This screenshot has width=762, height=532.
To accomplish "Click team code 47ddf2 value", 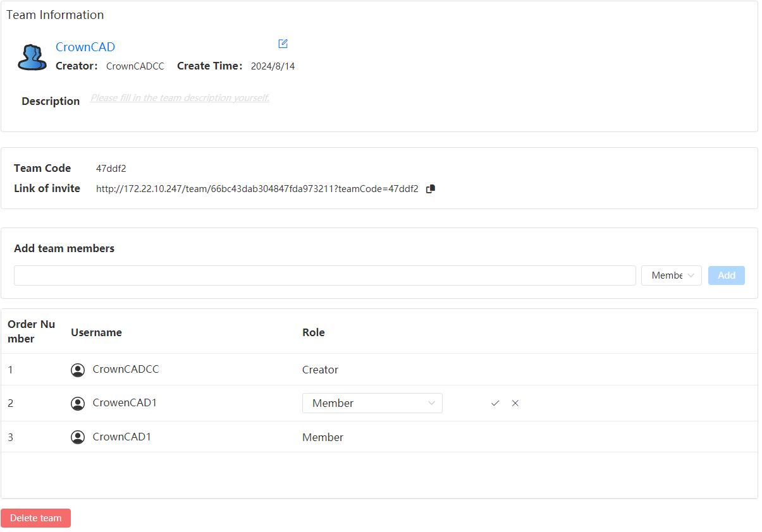I will tap(111, 169).
